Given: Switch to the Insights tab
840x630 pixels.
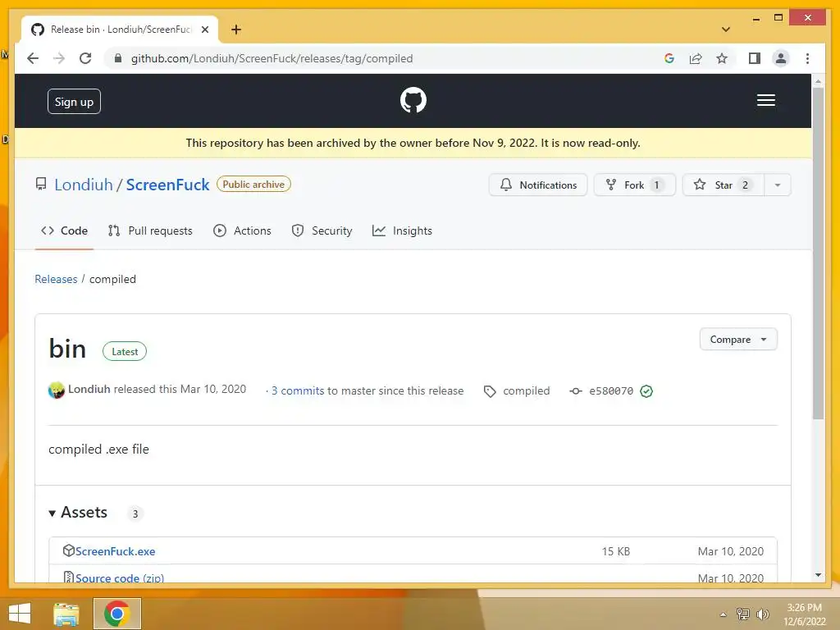Looking at the screenshot, I should (402, 231).
